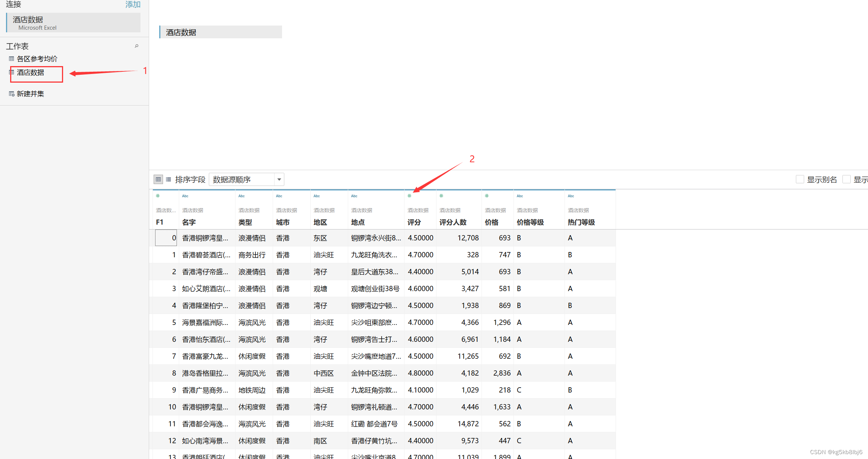
Task: Select the 商务出行 cell in row 1
Action: pyautogui.click(x=254, y=255)
